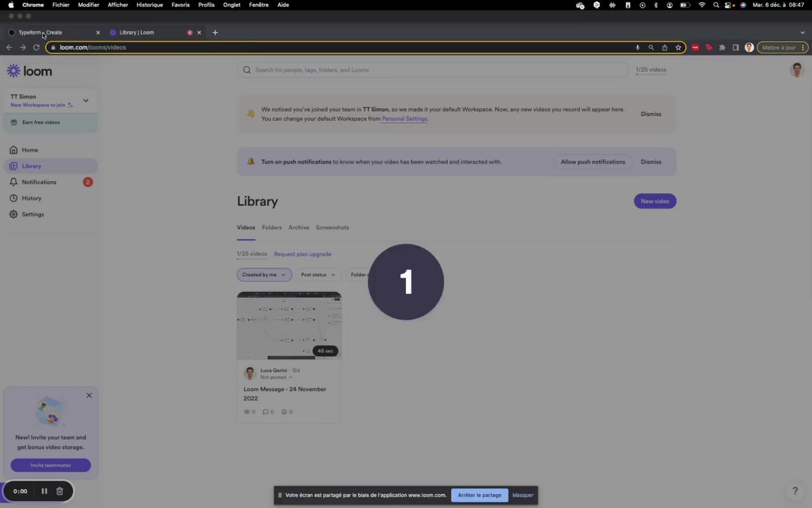
Task: Open Chrome's extensions puzzle icon
Action: coord(722,48)
